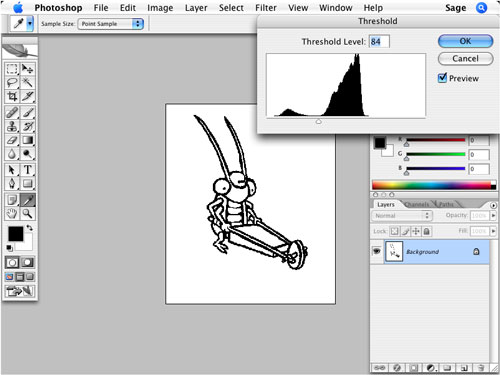Image resolution: width=500 pixels, height=375 pixels.
Task: Select the Rectangular Marquee tool
Action: (x=12, y=69)
